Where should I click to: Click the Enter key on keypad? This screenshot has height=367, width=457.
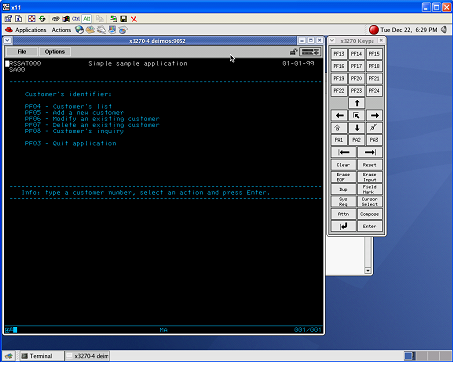point(370,226)
